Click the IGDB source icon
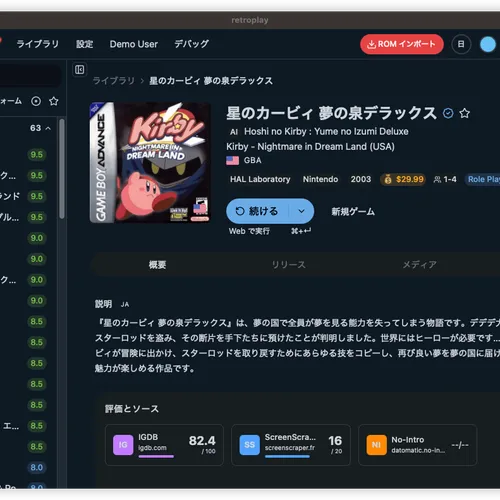 (123, 445)
